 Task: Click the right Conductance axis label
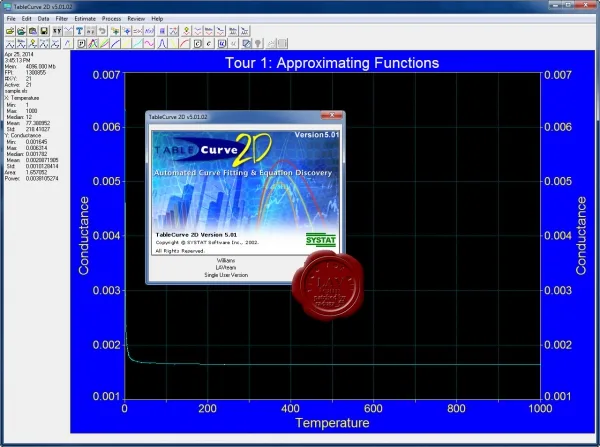581,235
